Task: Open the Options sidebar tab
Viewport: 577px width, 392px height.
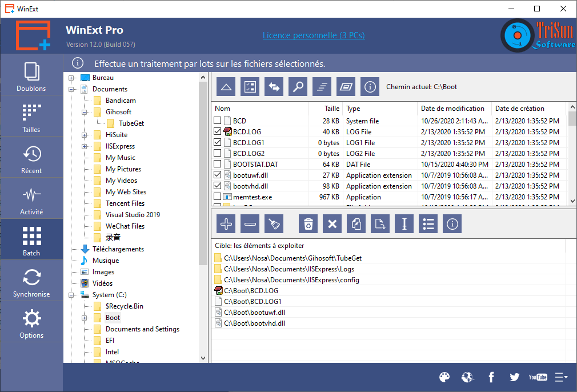Action: coord(31,322)
